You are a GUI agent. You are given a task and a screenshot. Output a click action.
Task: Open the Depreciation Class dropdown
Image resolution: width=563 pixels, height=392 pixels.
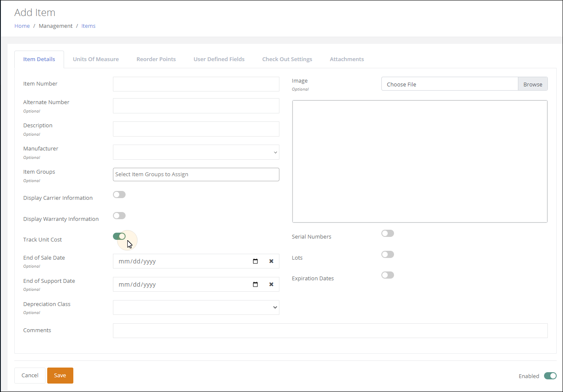point(196,307)
